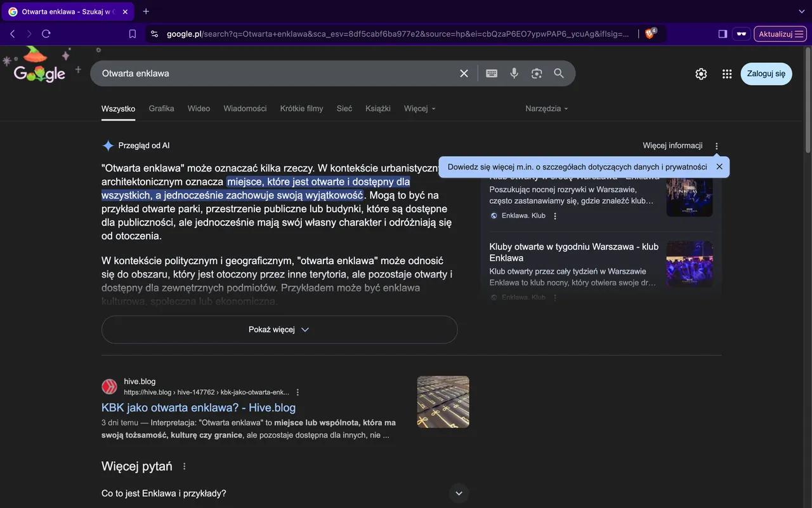Switch to Sieć results tab
Image resolution: width=812 pixels, height=508 pixels.
[344, 109]
